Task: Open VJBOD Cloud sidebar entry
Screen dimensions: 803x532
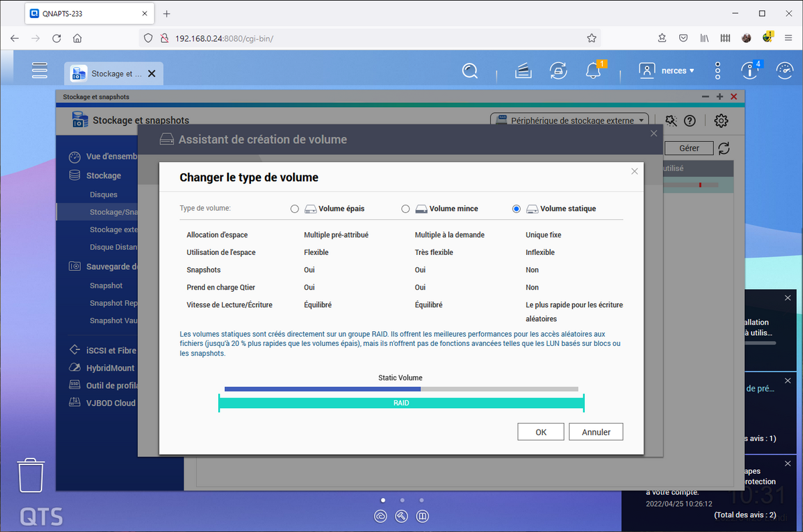Action: pyautogui.click(x=103, y=403)
